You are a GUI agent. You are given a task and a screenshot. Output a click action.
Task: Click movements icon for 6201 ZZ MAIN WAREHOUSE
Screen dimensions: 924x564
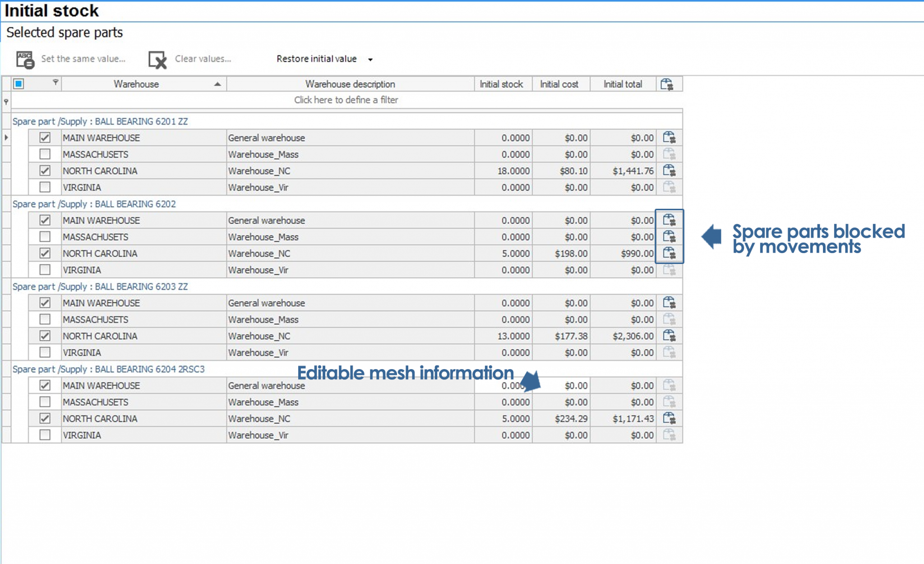coord(669,137)
